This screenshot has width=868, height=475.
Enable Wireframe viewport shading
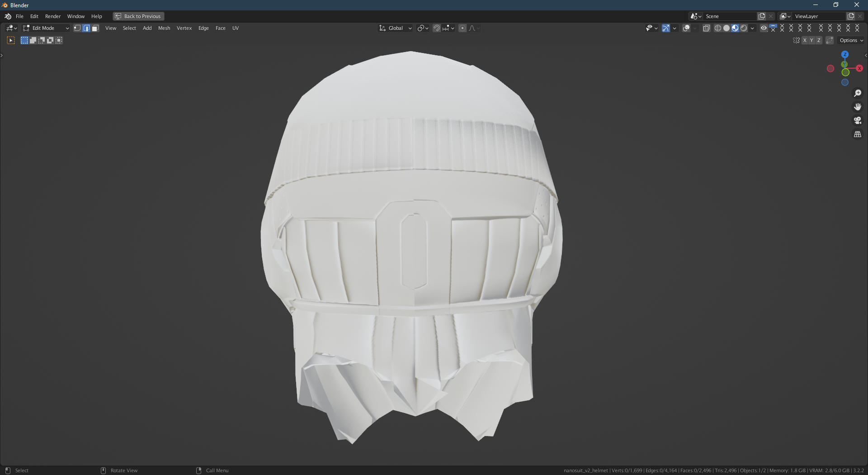(x=718, y=28)
